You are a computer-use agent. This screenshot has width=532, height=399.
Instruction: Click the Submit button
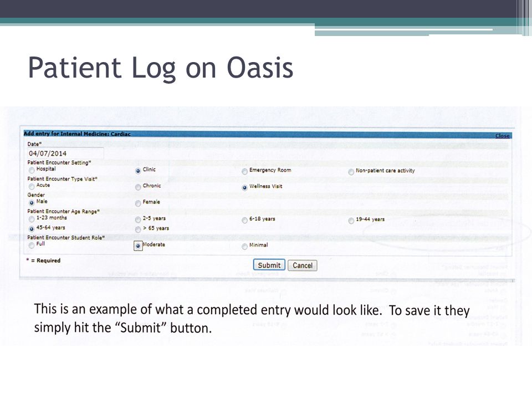click(269, 265)
